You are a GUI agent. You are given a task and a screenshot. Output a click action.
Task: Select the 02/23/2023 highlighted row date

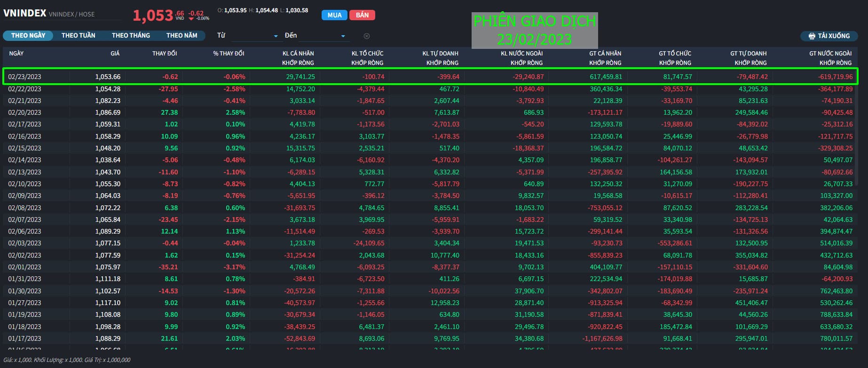click(24, 77)
